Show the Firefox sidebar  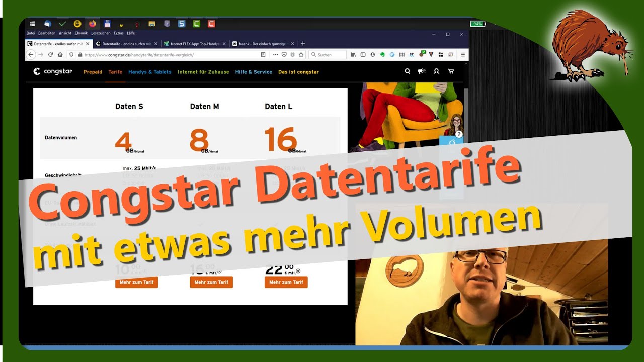tap(363, 54)
